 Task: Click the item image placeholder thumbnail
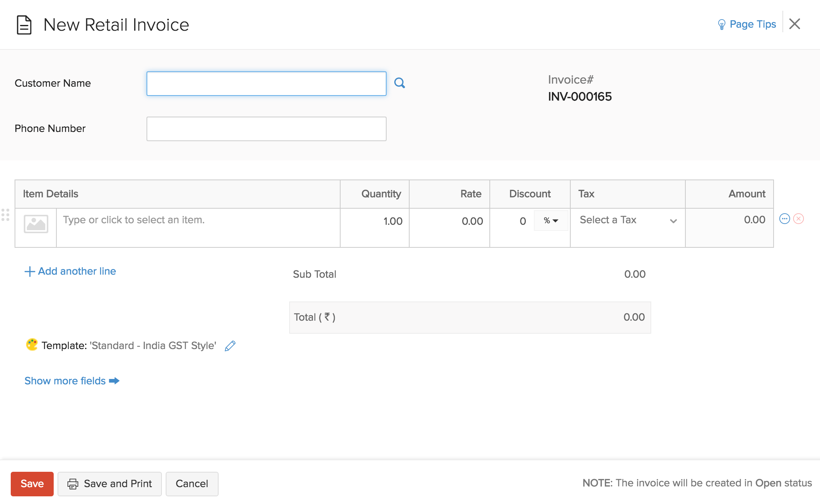point(36,224)
